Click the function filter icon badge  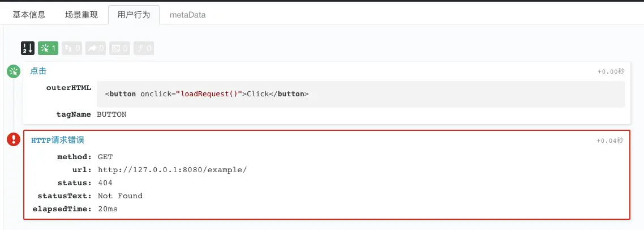coord(144,49)
